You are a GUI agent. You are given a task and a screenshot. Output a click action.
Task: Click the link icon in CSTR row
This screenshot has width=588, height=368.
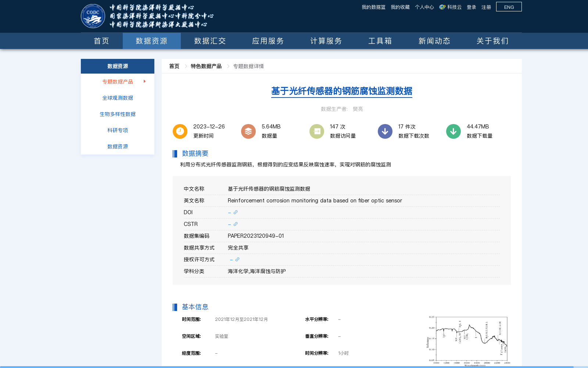click(236, 224)
